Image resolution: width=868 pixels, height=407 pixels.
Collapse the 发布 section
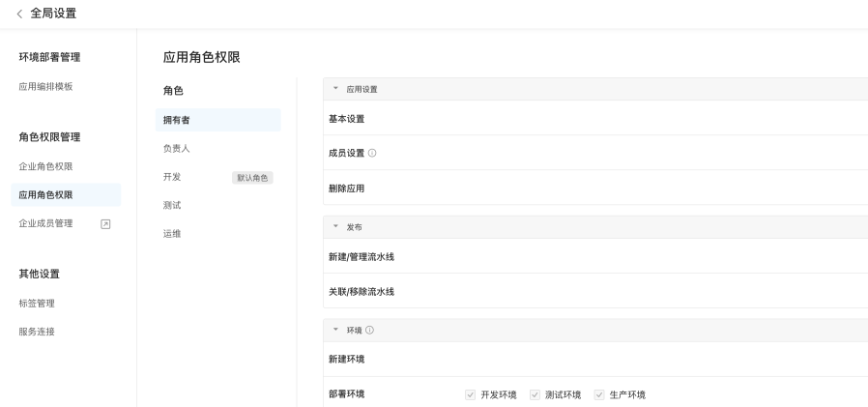335,226
